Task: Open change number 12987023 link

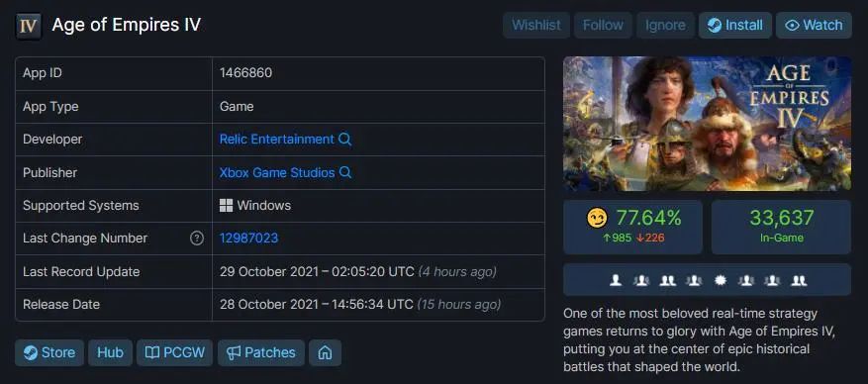Action: pos(248,239)
